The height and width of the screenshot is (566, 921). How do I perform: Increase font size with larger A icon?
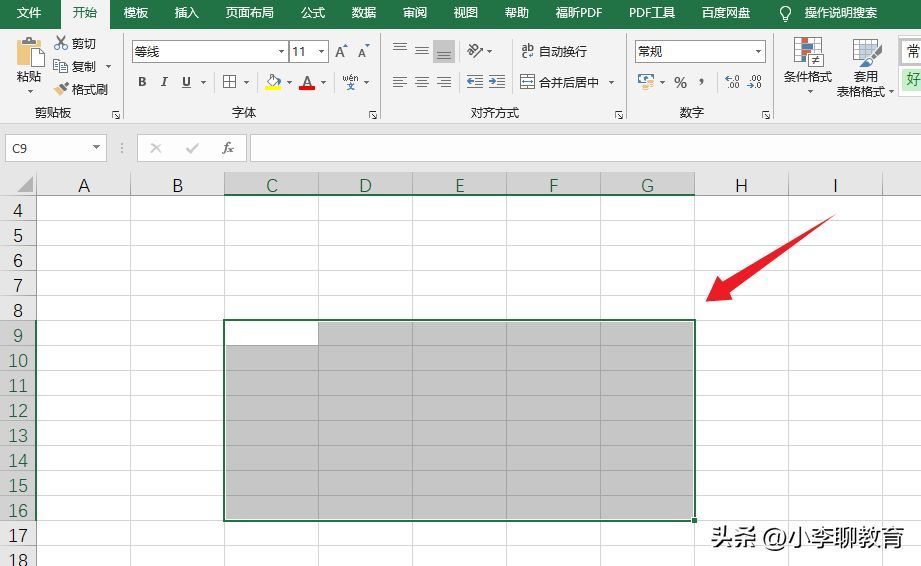(x=341, y=51)
